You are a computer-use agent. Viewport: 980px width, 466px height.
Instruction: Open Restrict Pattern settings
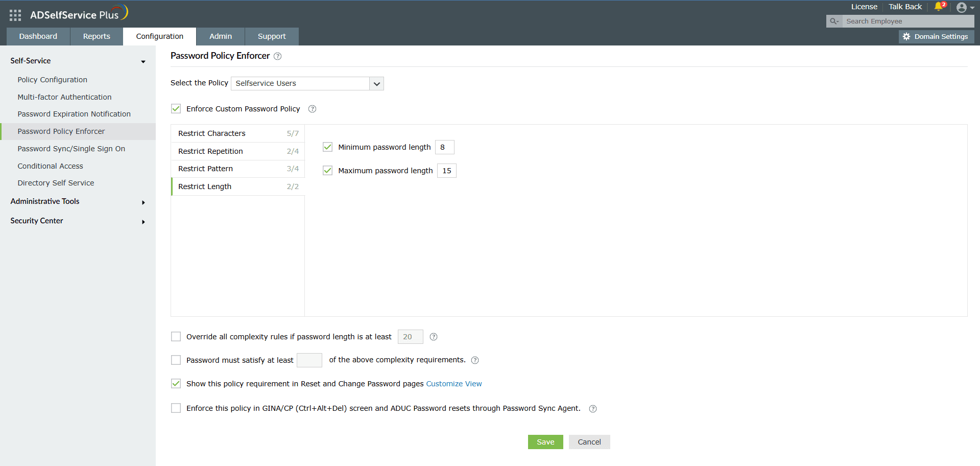coord(238,169)
